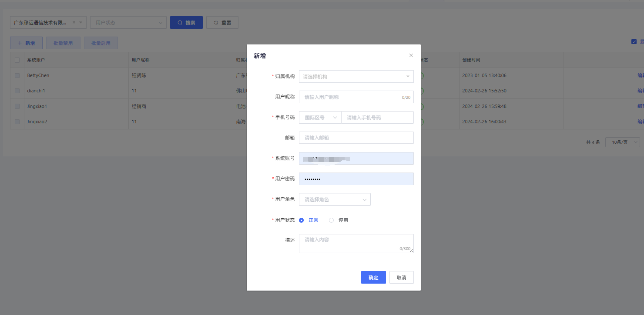Screen dimensions: 644x315
Task: Click the 描述 description text area
Action: [x=356, y=243]
